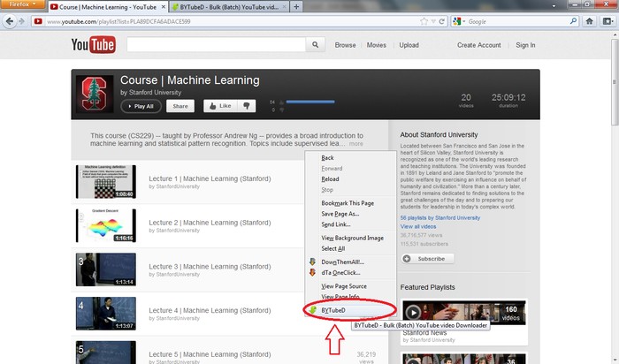Launch dTa OneClick from context menu
The height and width of the screenshot is (364, 619).
click(340, 272)
